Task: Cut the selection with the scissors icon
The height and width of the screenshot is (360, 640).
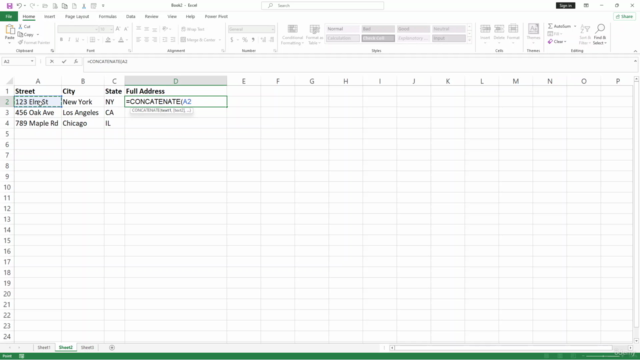Action: 21,27
